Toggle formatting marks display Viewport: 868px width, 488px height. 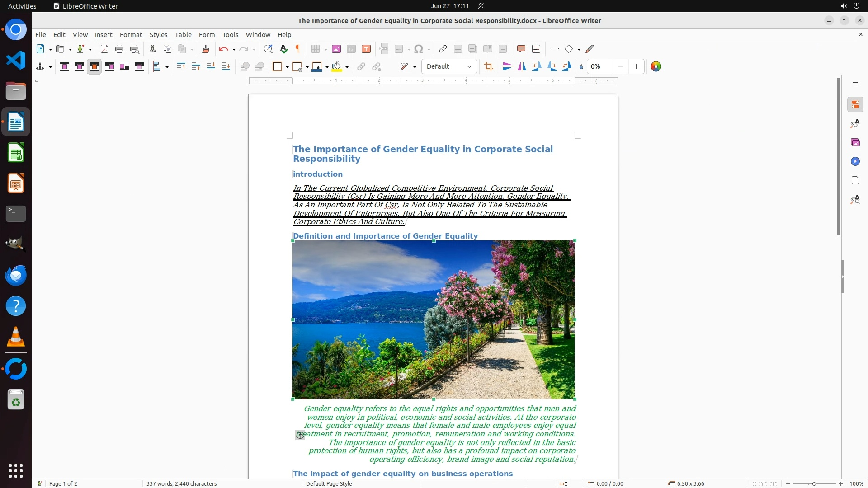[298, 49]
